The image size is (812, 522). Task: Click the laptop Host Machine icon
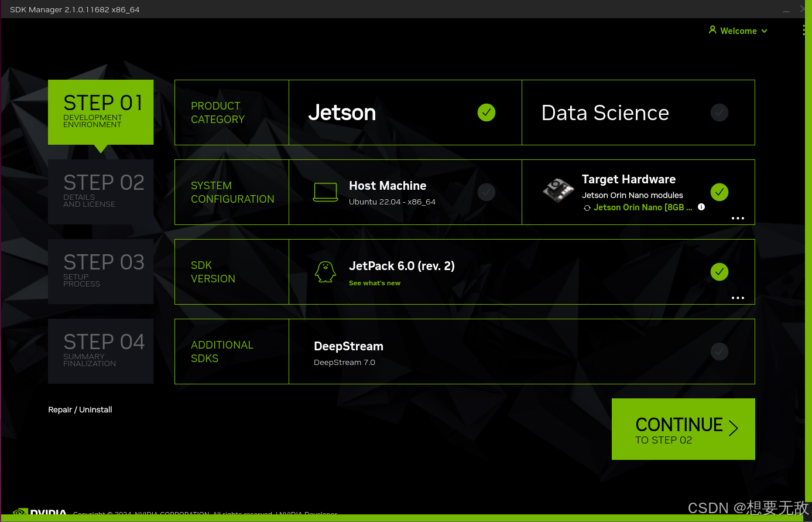click(326, 192)
